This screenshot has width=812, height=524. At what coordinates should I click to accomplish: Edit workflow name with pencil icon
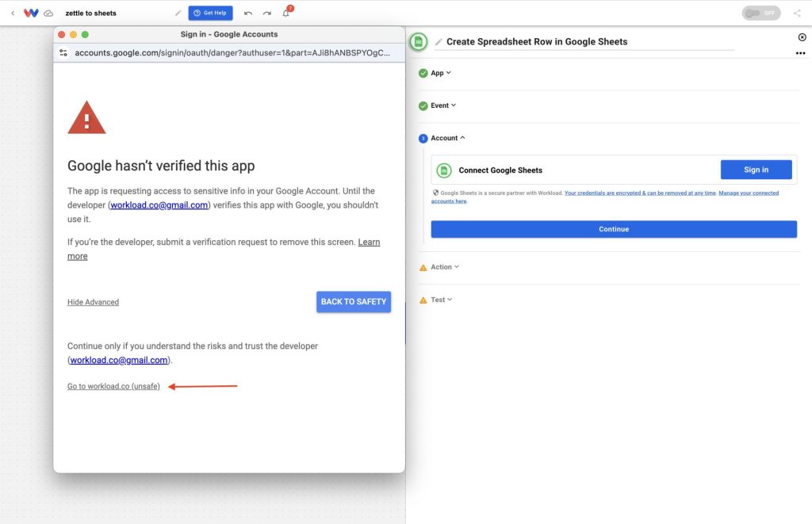point(178,13)
